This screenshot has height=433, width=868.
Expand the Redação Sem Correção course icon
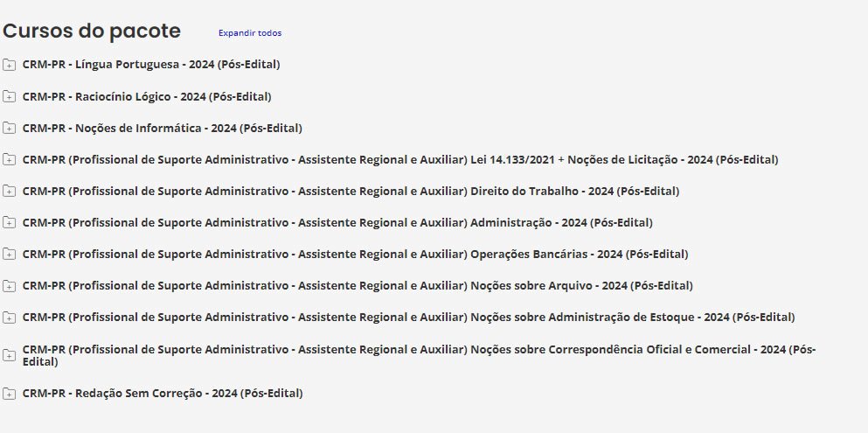[x=9, y=394]
